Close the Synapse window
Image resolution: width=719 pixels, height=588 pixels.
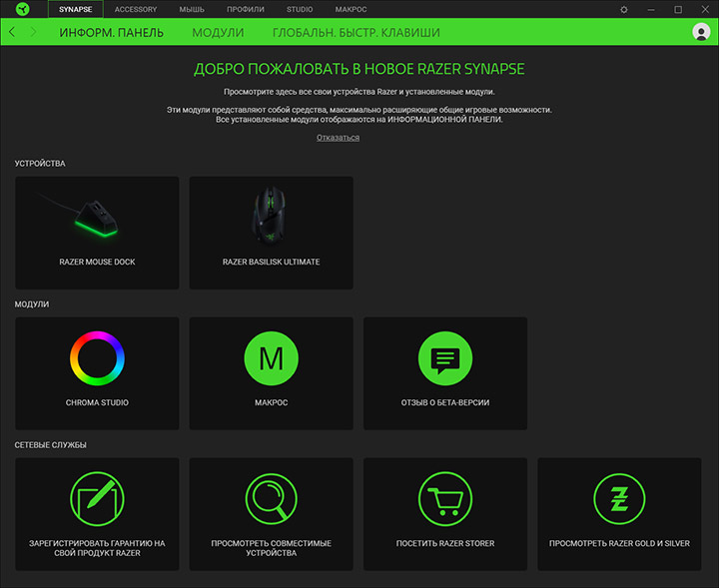(705, 9)
